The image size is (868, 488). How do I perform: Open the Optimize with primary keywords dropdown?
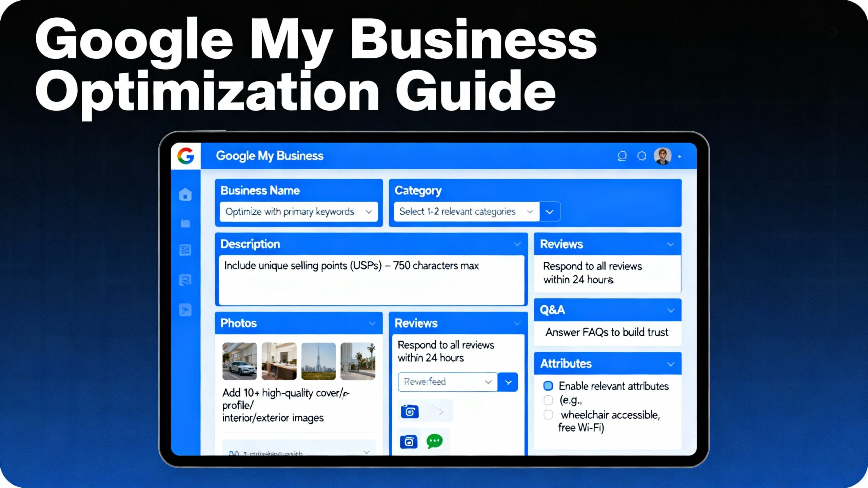pyautogui.click(x=298, y=212)
